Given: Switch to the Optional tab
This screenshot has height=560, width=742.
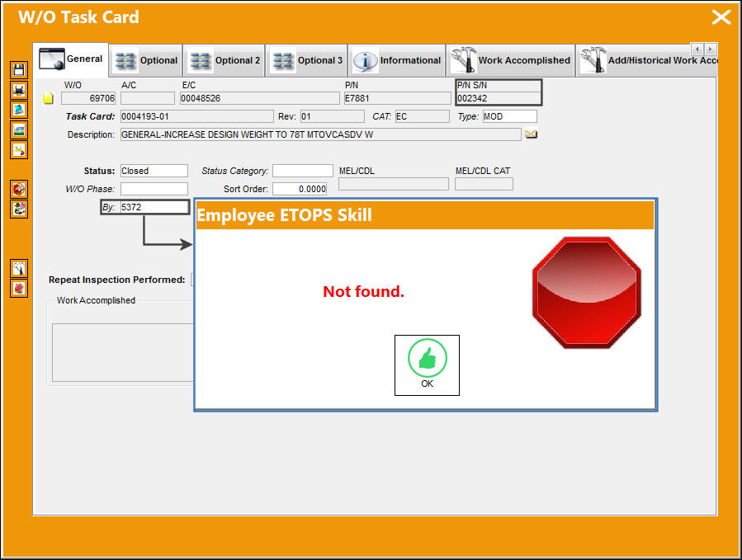Looking at the screenshot, I should click(146, 60).
